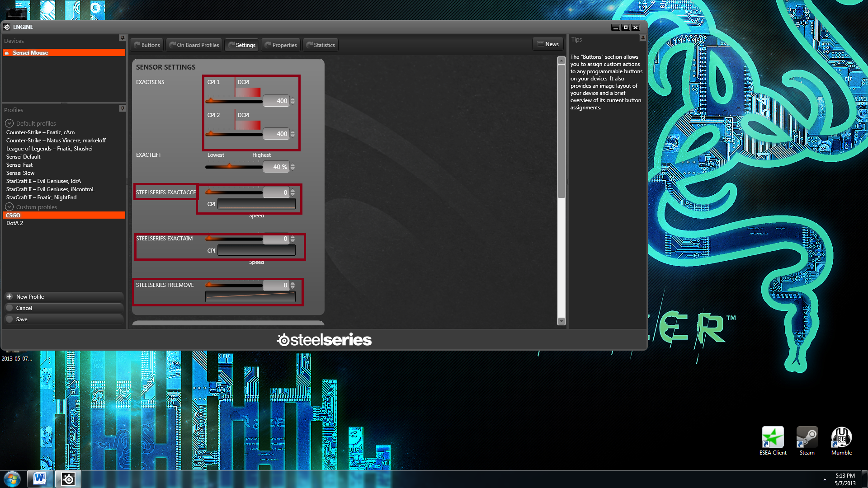The height and width of the screenshot is (488, 868).
Task: Pin the Devices panel
Action: (x=122, y=38)
